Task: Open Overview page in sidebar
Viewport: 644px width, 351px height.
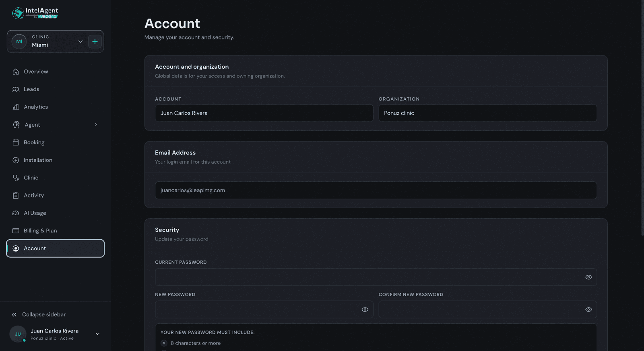Action: pos(36,72)
